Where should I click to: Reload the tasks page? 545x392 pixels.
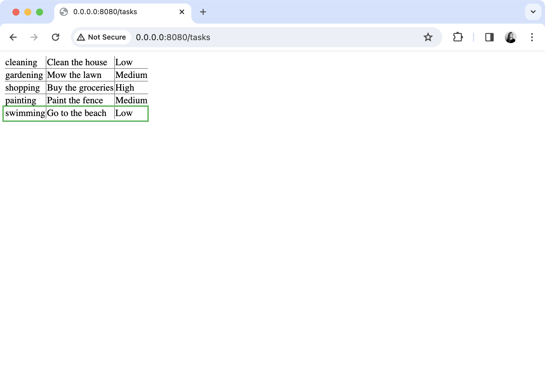click(56, 37)
